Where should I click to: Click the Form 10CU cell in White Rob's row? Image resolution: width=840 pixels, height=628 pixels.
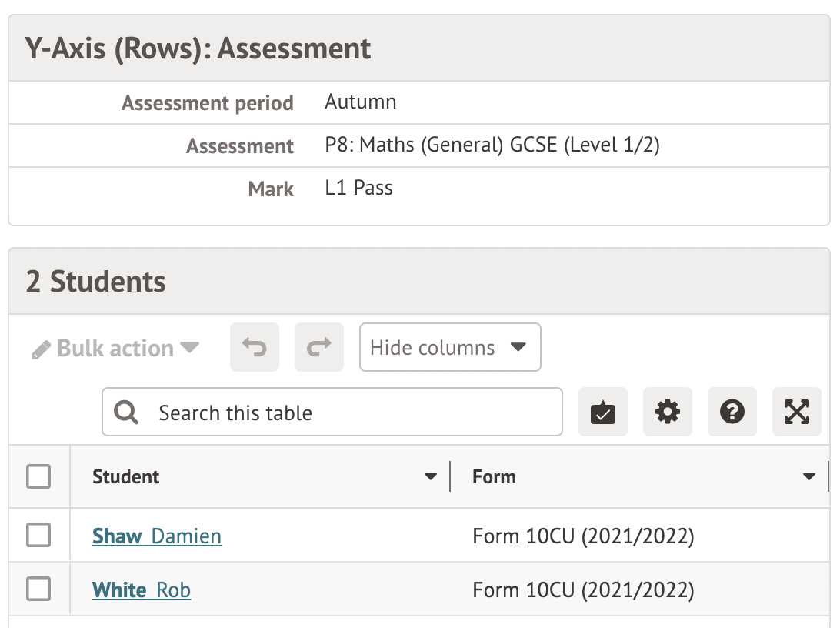[583, 590]
